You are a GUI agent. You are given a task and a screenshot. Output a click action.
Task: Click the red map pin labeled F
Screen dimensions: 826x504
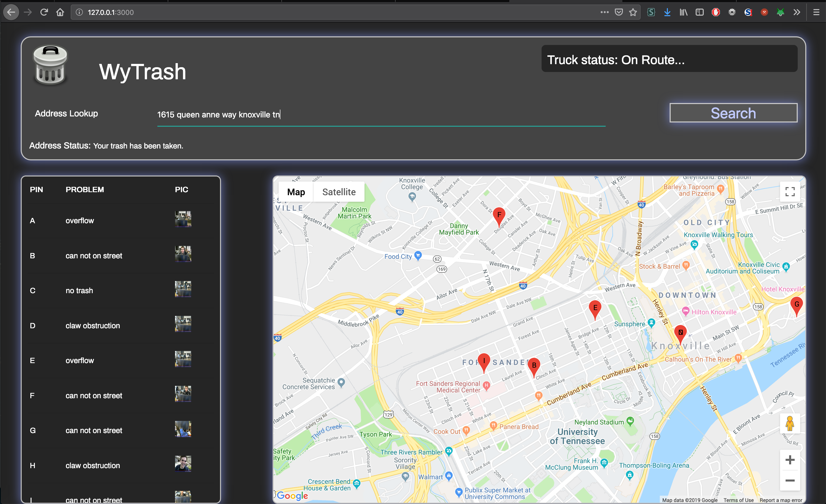499,215
